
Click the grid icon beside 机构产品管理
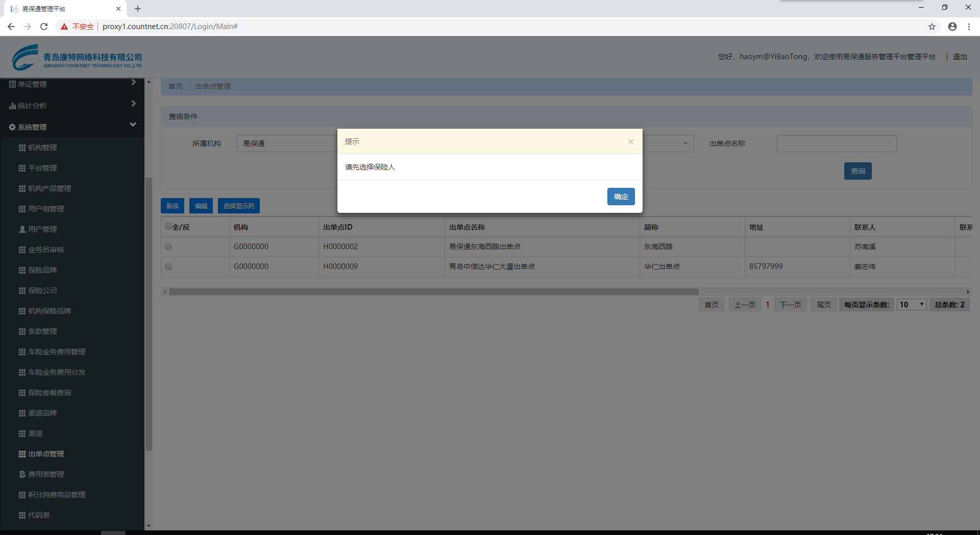[22, 188]
